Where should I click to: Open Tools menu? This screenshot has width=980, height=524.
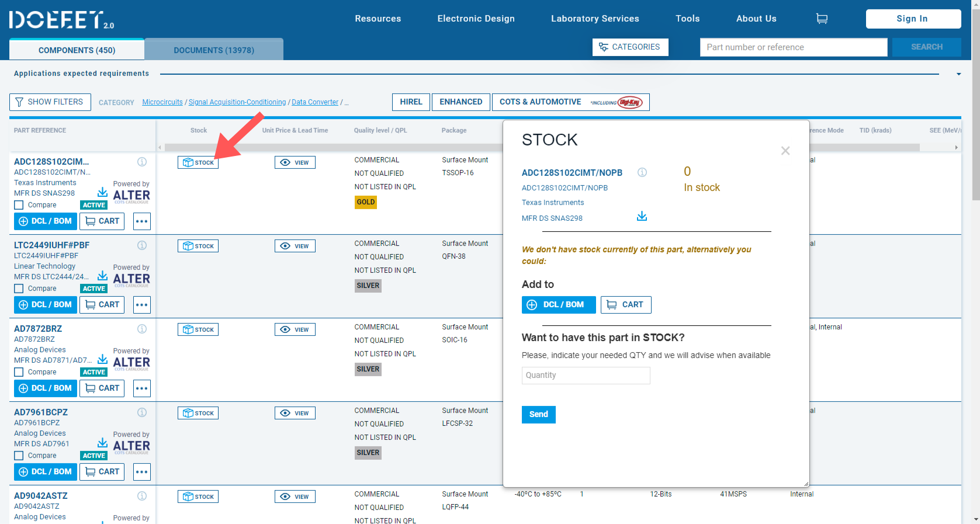(x=688, y=19)
